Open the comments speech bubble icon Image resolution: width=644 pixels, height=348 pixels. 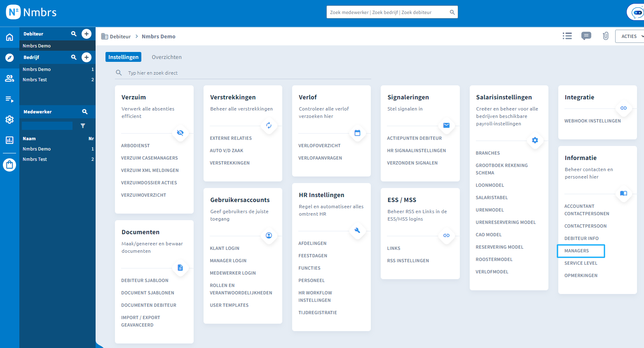point(586,36)
